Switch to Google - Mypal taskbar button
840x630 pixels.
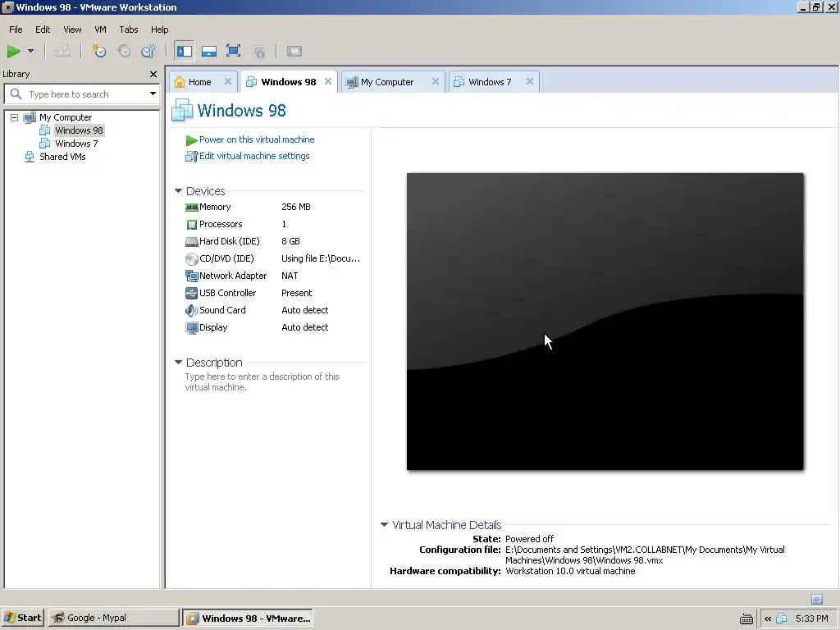pos(113,618)
